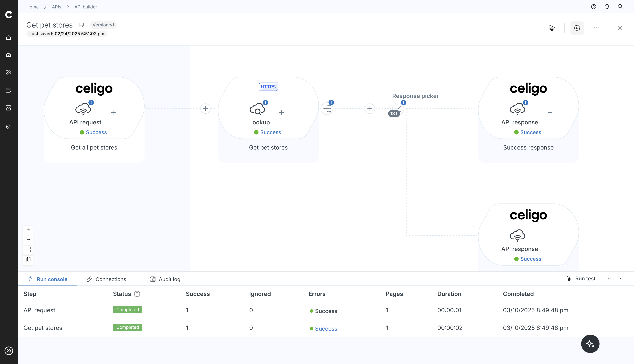The image size is (634, 364).
Task: Expand the console panel upward
Action: [610, 279]
